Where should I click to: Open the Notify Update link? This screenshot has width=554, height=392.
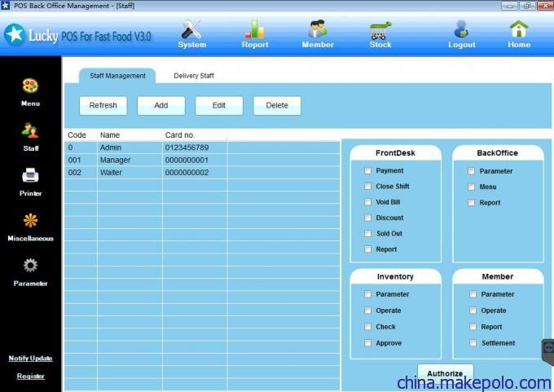[x=30, y=358]
